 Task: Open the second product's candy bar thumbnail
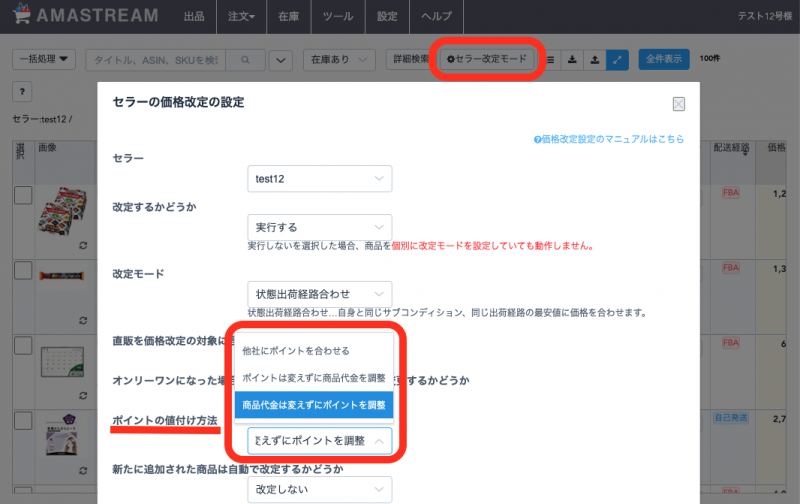point(62,276)
